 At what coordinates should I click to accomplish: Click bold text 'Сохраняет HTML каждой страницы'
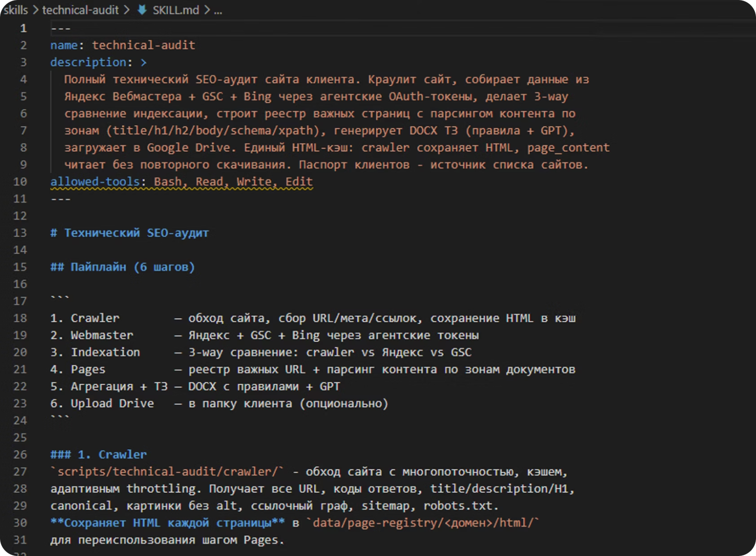coord(167,523)
